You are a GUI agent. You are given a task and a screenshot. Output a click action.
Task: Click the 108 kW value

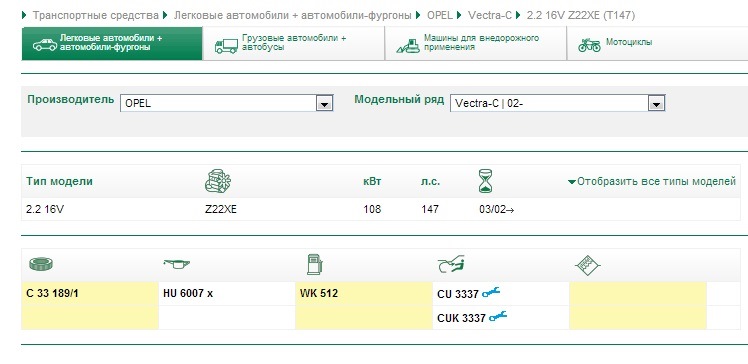(372, 209)
